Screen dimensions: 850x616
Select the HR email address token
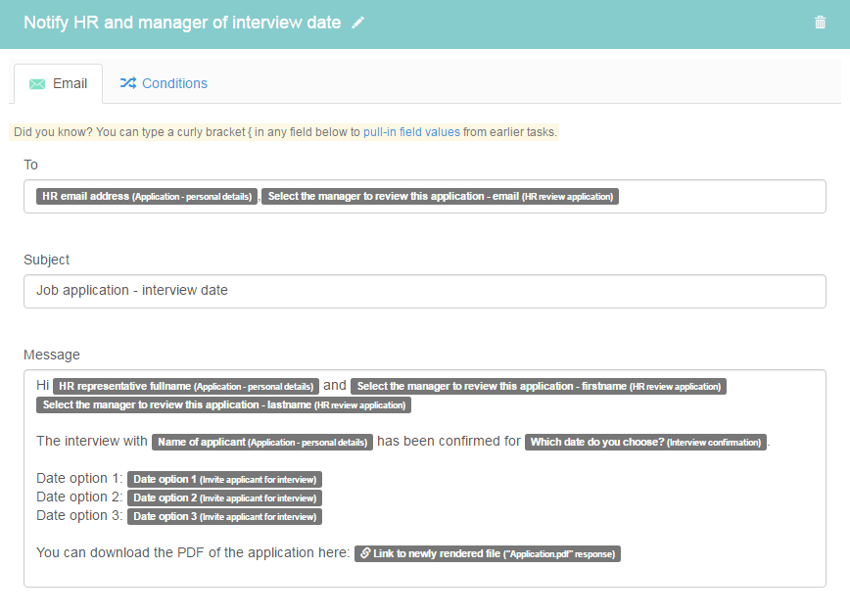(x=147, y=196)
